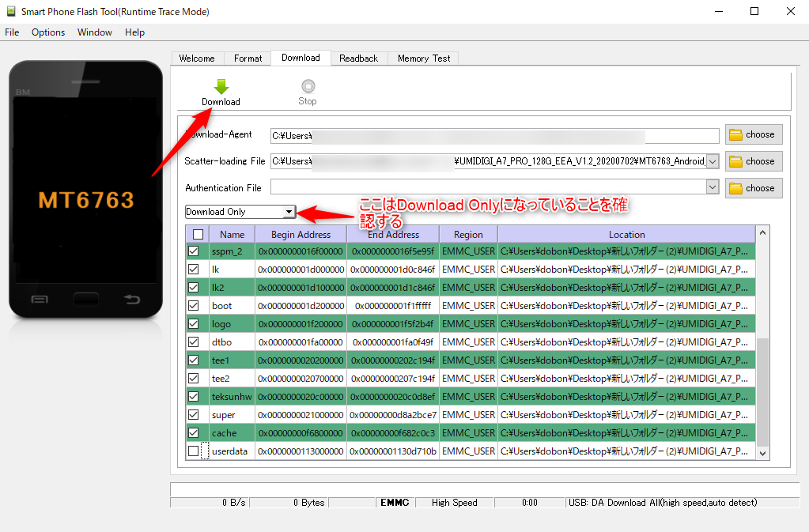Click the Stop icon button
Screen dimensions: 809x532
(x=308, y=92)
